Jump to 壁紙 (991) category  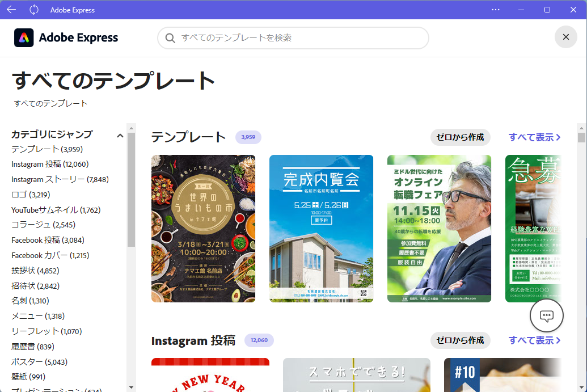pos(28,377)
